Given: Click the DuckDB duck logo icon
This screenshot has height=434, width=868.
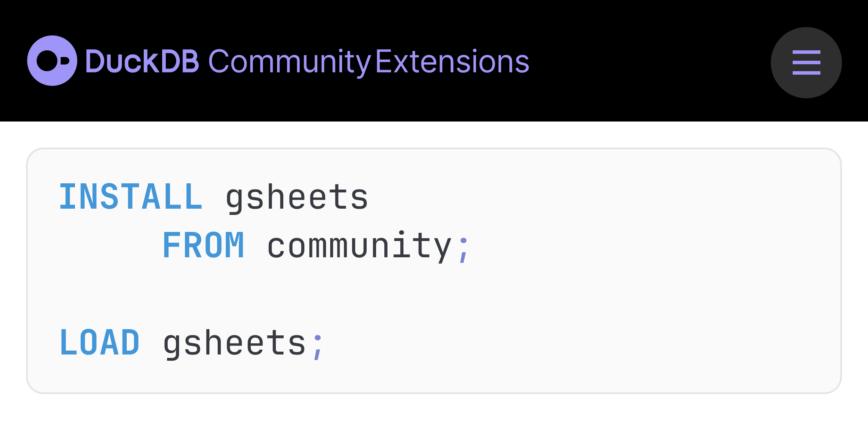Looking at the screenshot, I should coord(52,61).
